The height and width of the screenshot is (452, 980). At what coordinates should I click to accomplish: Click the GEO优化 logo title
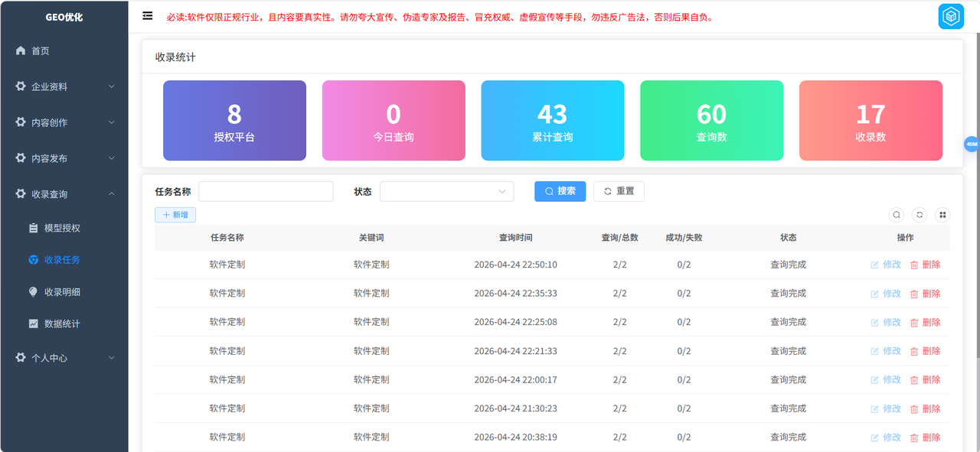(64, 17)
